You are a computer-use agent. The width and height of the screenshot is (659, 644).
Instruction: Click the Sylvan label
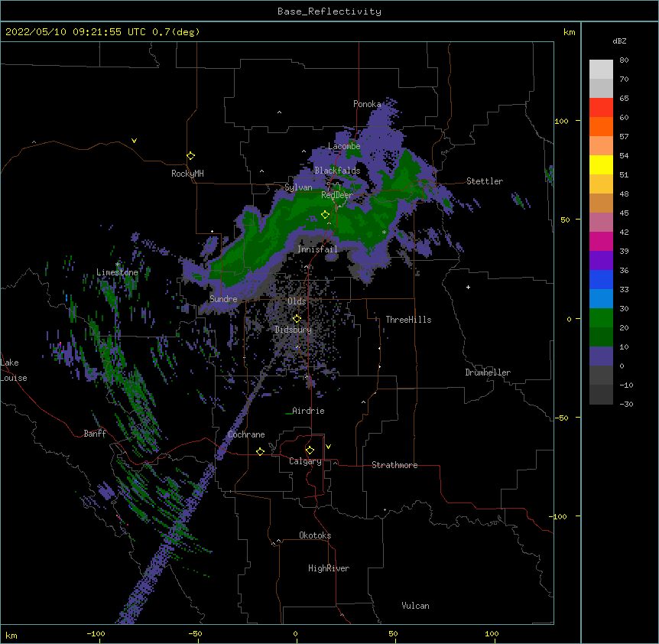pyautogui.click(x=298, y=187)
